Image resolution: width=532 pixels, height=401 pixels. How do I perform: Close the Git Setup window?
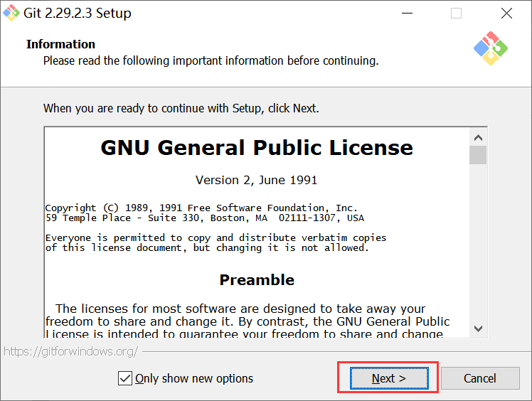(506, 14)
